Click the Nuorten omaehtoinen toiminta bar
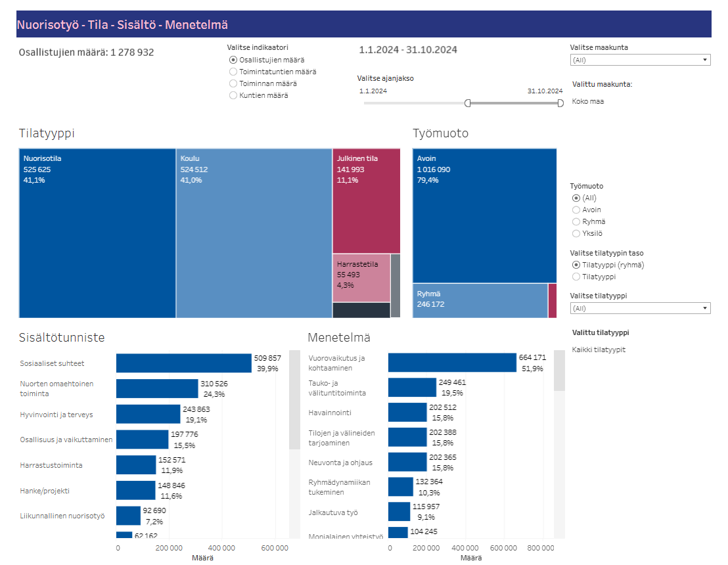The height and width of the screenshot is (565, 728). pyautogui.click(x=157, y=388)
